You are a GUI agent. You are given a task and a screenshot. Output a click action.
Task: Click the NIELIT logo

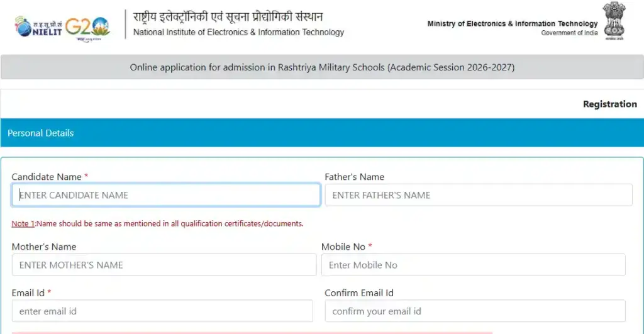click(38, 26)
